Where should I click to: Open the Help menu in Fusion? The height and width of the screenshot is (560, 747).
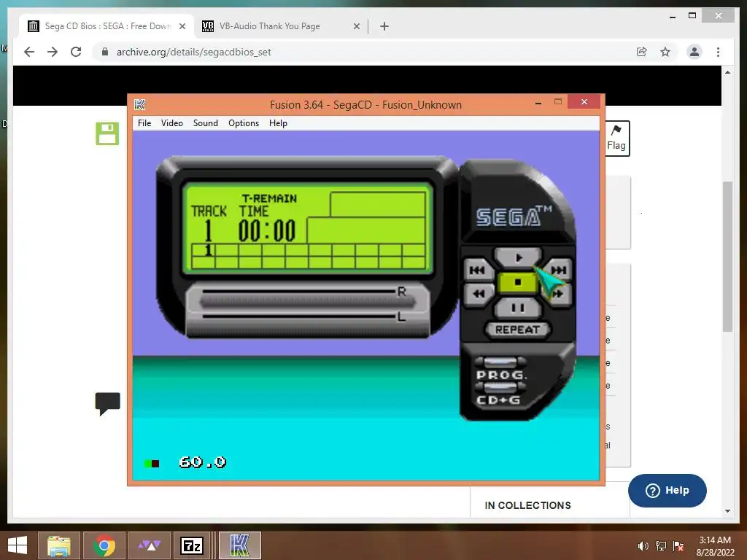tap(278, 122)
